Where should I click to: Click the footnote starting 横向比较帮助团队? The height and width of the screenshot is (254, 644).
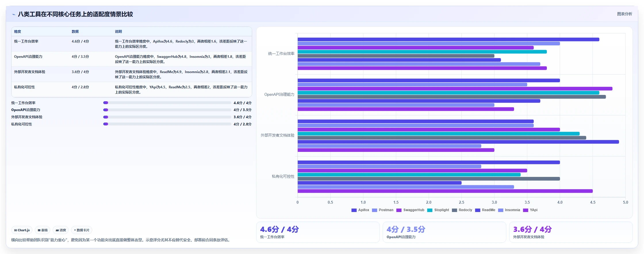point(121,240)
